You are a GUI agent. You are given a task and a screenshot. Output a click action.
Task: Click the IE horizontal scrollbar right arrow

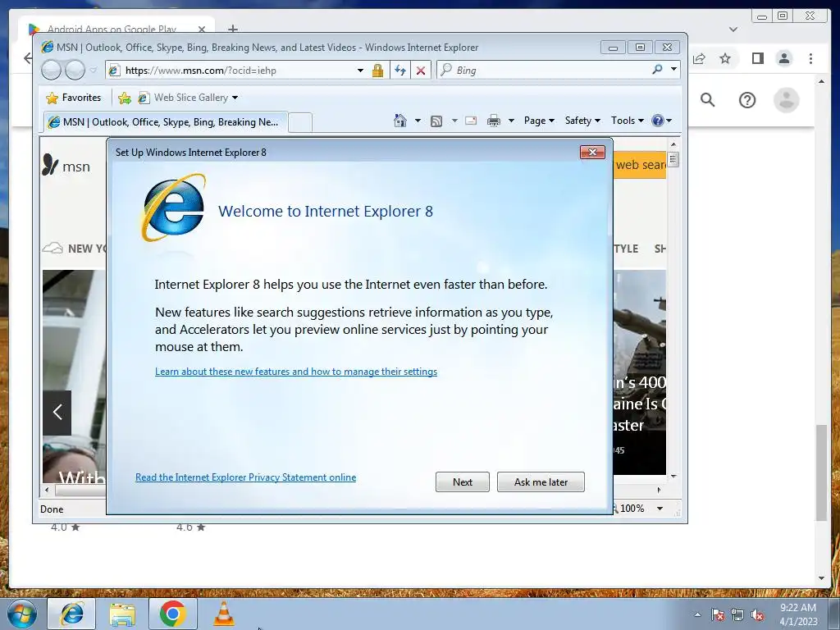point(659,490)
